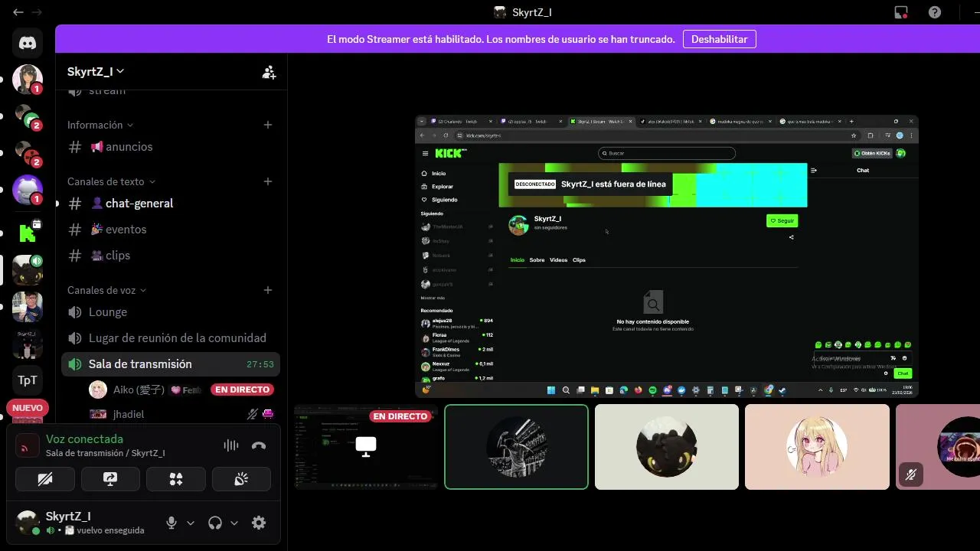Toggle noise suppression waveform icon
The image size is (980, 551).
(x=230, y=445)
